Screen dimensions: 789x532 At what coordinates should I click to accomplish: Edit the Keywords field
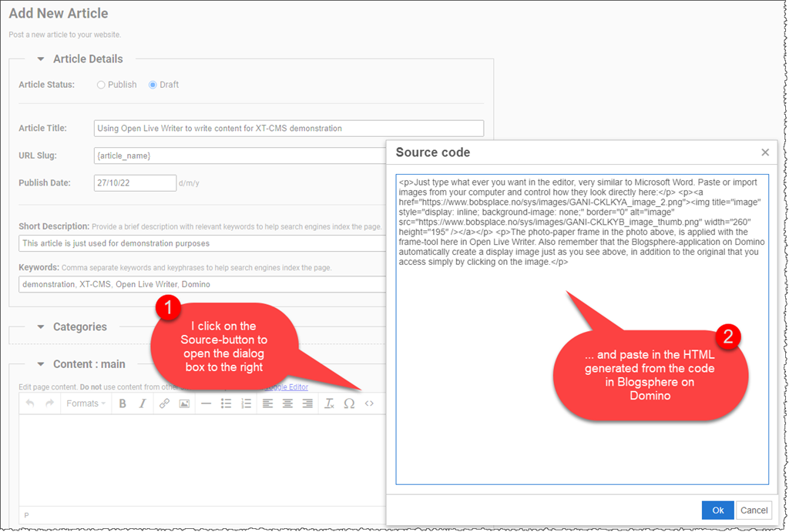(x=203, y=284)
